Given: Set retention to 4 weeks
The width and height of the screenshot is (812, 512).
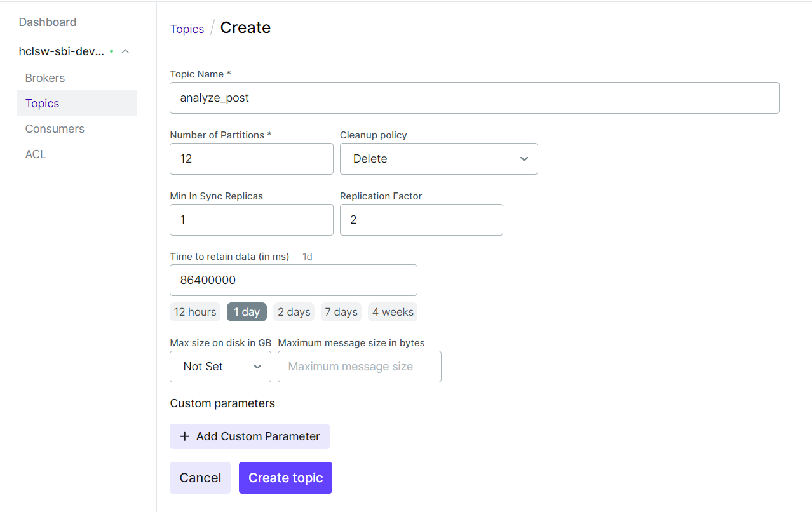Looking at the screenshot, I should [x=393, y=312].
